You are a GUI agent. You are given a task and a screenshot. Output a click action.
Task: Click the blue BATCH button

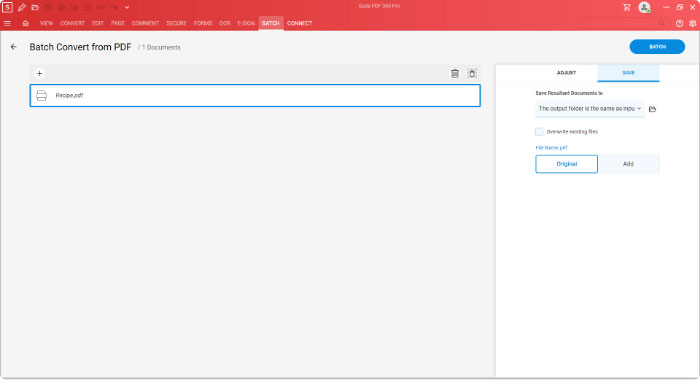pyautogui.click(x=657, y=46)
